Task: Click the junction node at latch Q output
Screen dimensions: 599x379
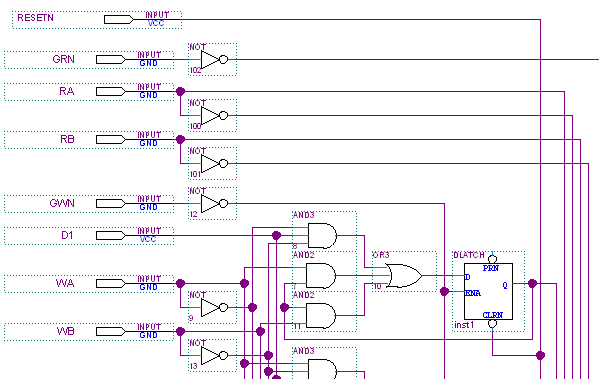Action: point(532,283)
